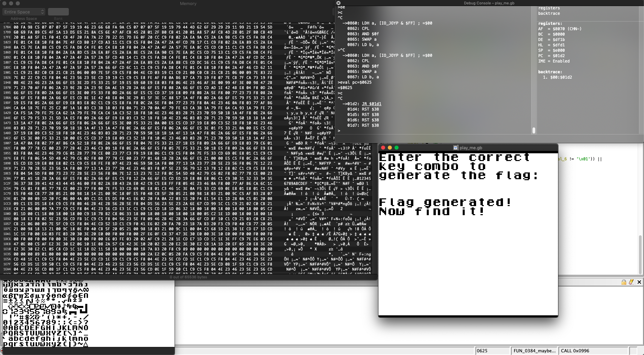Click the small window icon in play_me.gb title bar
This screenshot has height=355, width=644.
456,148
